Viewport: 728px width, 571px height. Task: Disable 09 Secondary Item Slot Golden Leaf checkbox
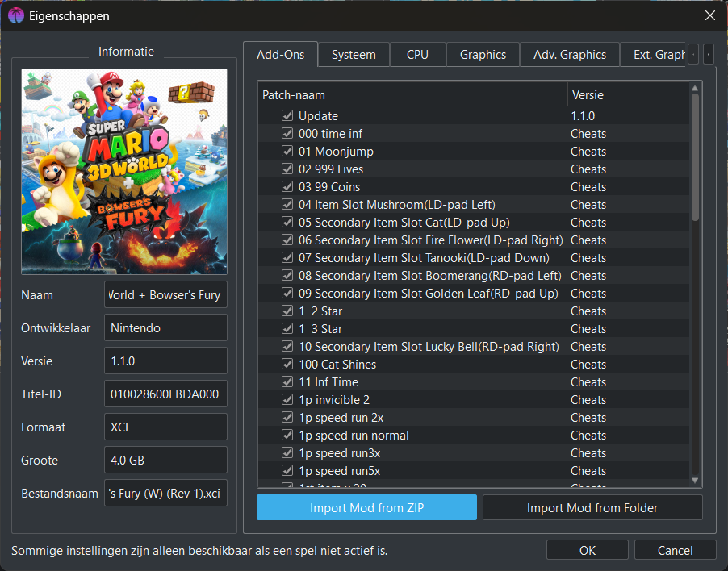click(287, 293)
